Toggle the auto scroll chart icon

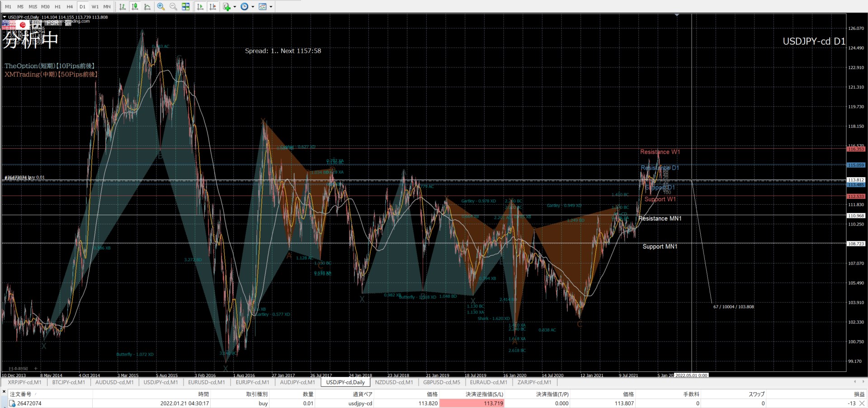201,7
